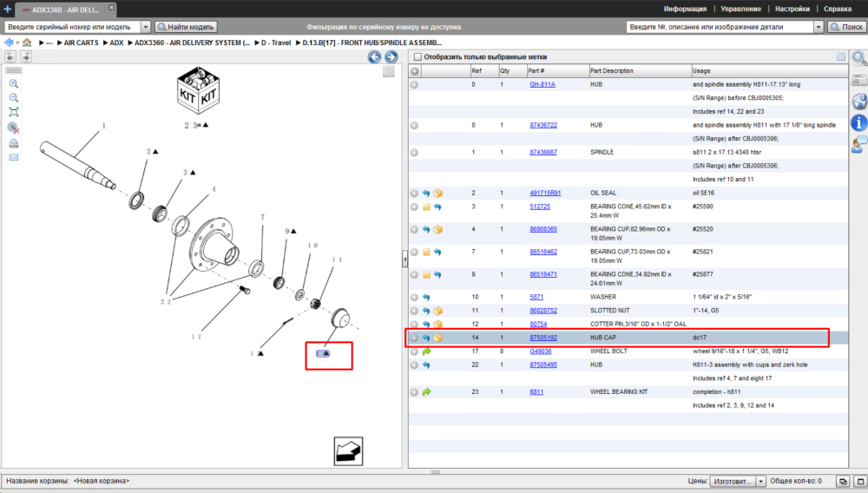868x493 pixels.
Task: Open the Настройки menu
Action: (792, 9)
